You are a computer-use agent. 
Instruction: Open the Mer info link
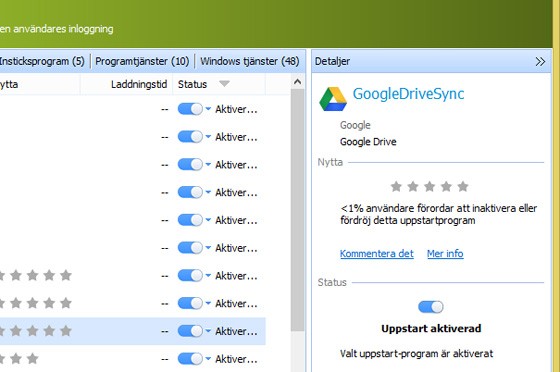click(x=445, y=253)
